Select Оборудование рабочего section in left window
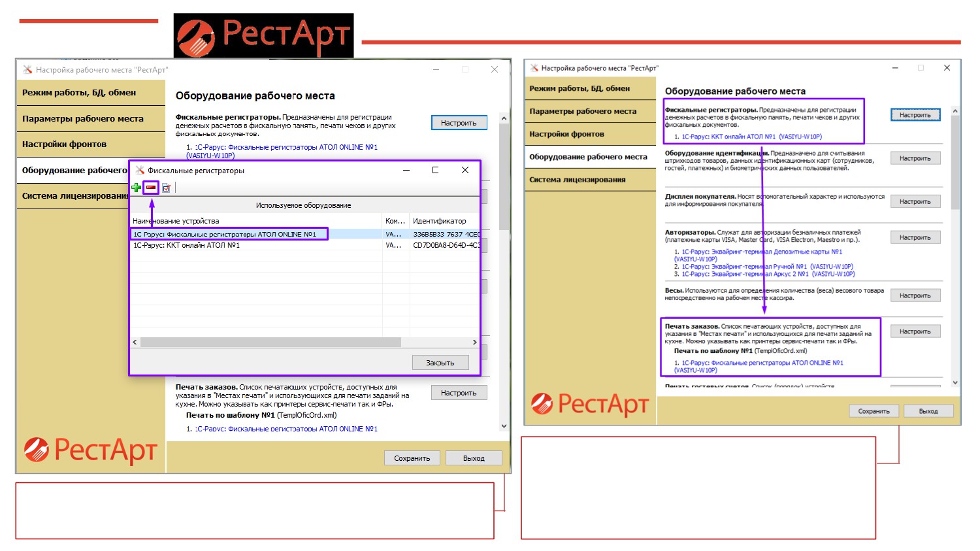The height and width of the screenshot is (551, 980). [x=73, y=170]
